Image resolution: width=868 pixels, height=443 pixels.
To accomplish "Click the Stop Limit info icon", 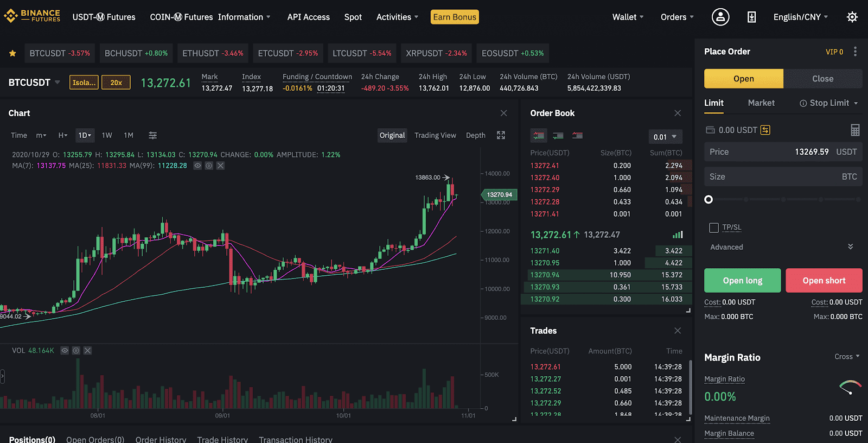I will [803, 103].
